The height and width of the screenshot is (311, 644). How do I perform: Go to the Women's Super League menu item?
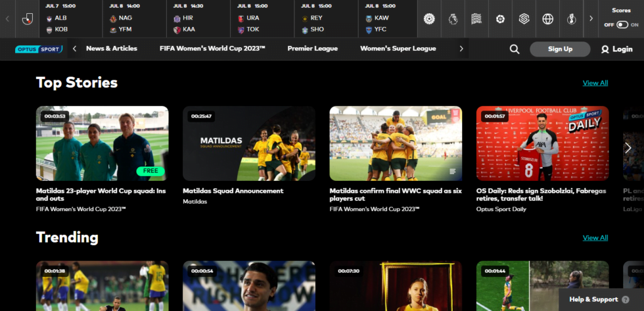click(398, 48)
